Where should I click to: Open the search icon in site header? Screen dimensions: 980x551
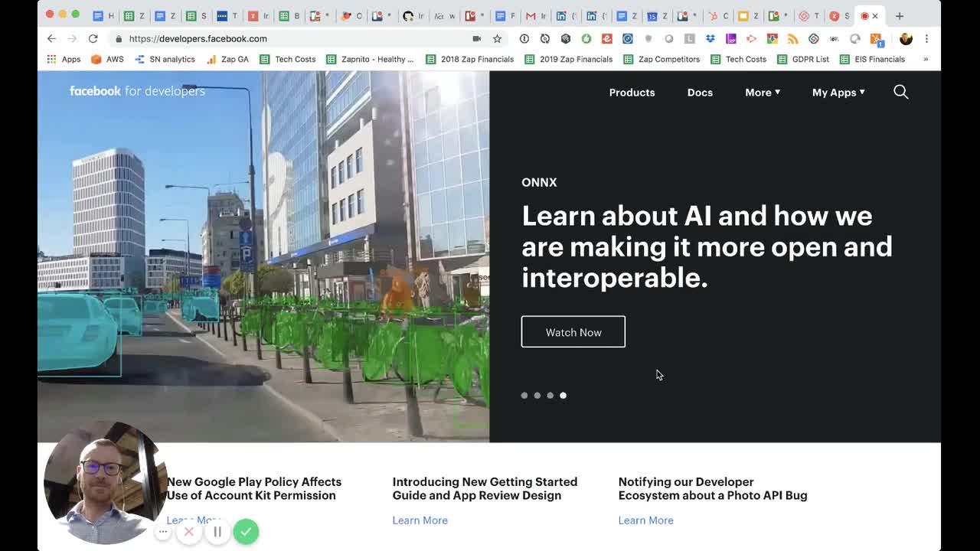900,92
